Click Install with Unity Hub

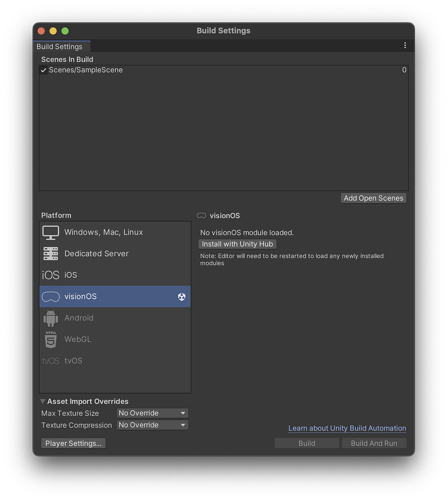[x=237, y=244]
